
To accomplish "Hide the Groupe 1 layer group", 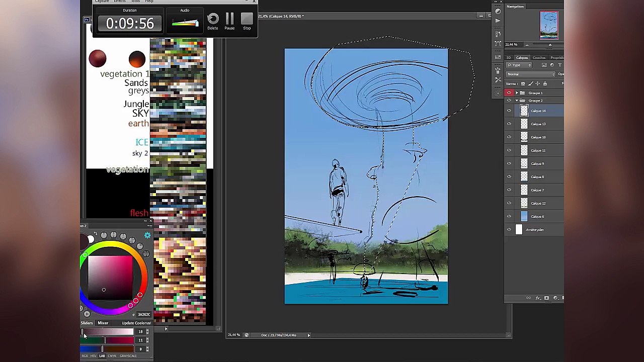I will point(509,93).
